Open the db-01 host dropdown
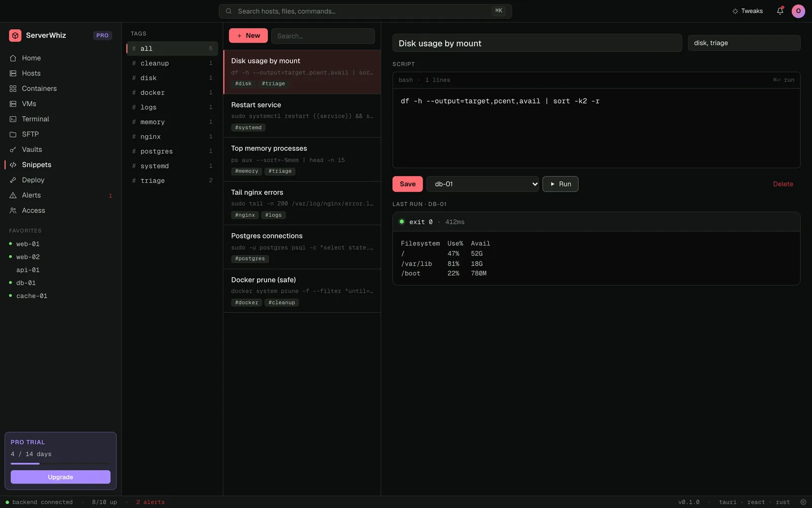 (x=483, y=184)
